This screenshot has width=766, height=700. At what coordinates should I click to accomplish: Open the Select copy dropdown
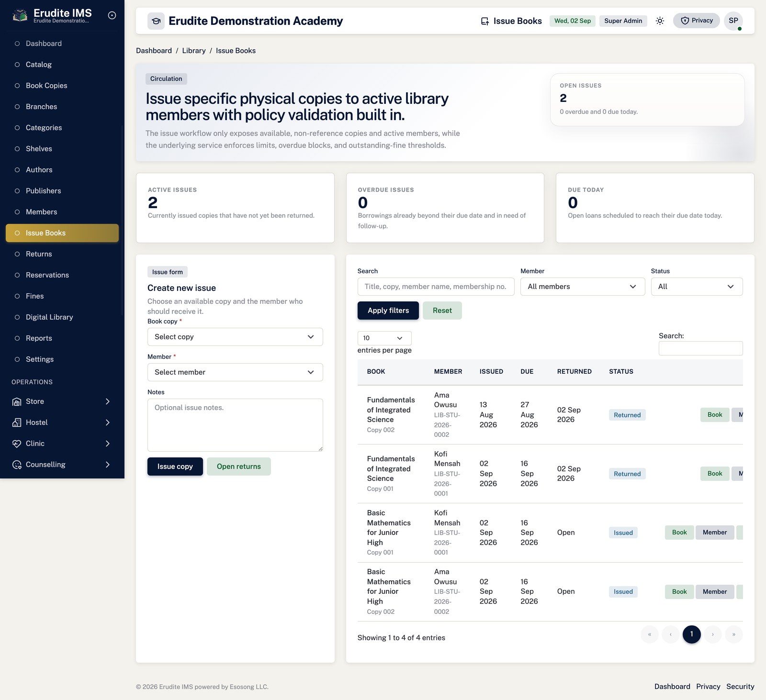(x=235, y=337)
